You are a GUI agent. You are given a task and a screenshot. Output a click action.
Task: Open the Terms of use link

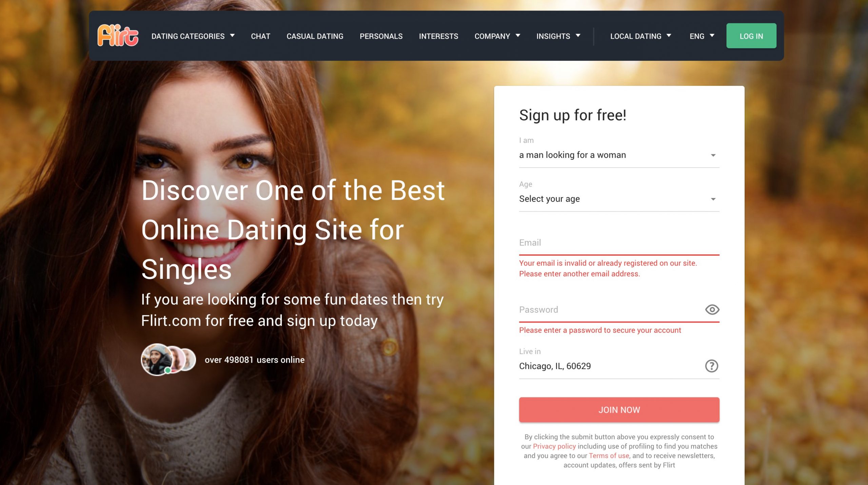pos(609,455)
